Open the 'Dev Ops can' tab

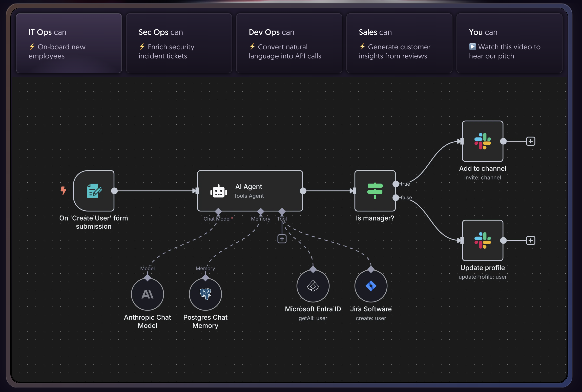click(x=289, y=43)
